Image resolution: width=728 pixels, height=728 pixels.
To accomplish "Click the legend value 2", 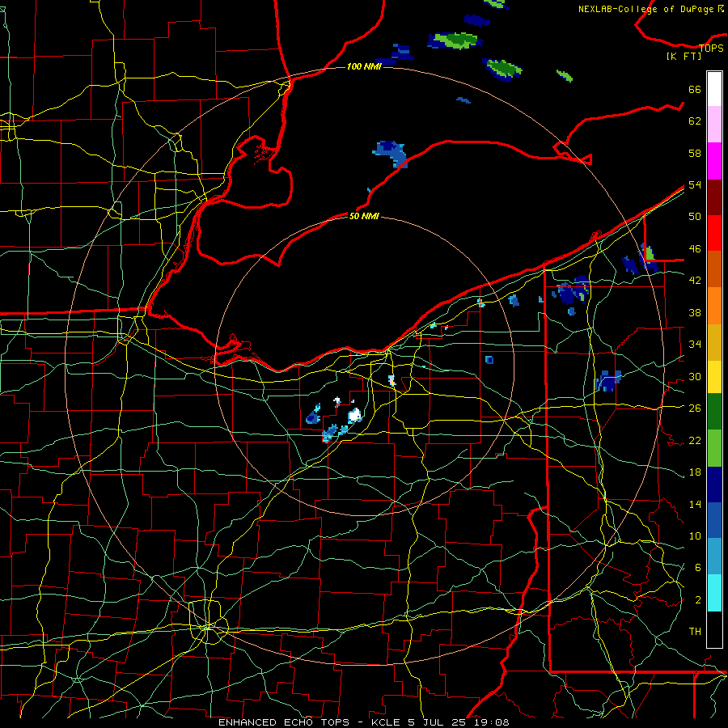I will pos(697,600).
